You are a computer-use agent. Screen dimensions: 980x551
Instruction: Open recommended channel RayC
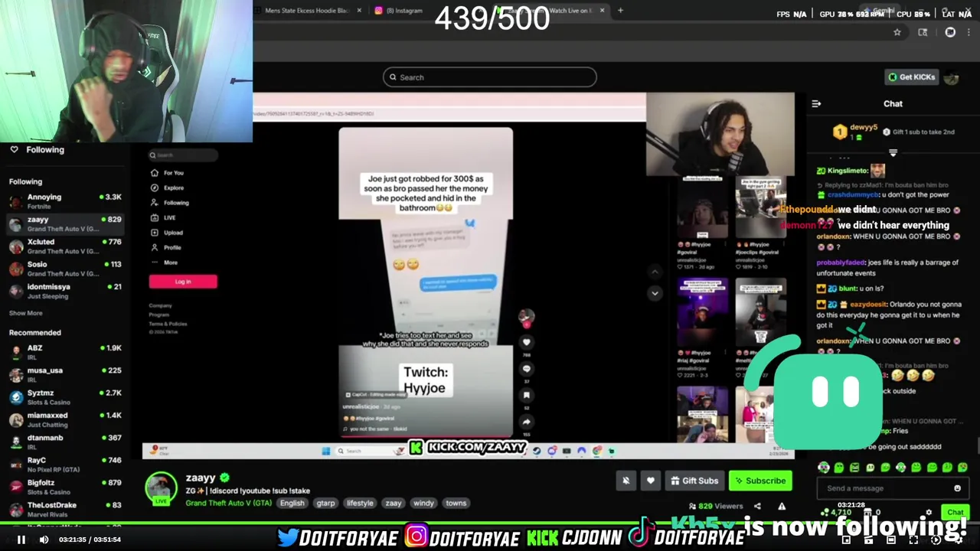point(66,465)
